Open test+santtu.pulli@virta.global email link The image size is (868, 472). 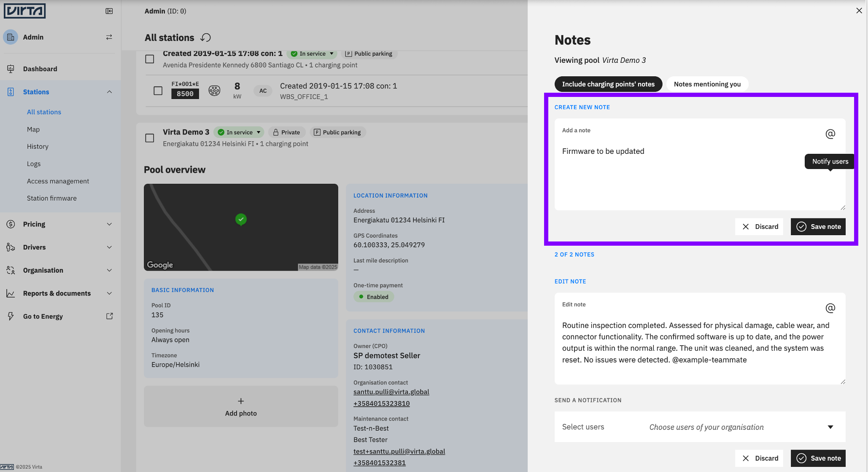[x=399, y=451]
